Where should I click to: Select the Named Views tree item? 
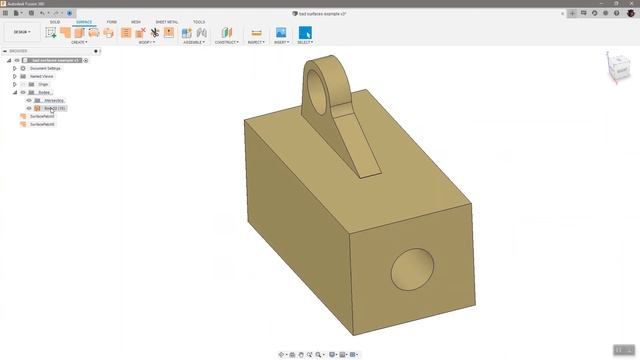click(x=41, y=76)
